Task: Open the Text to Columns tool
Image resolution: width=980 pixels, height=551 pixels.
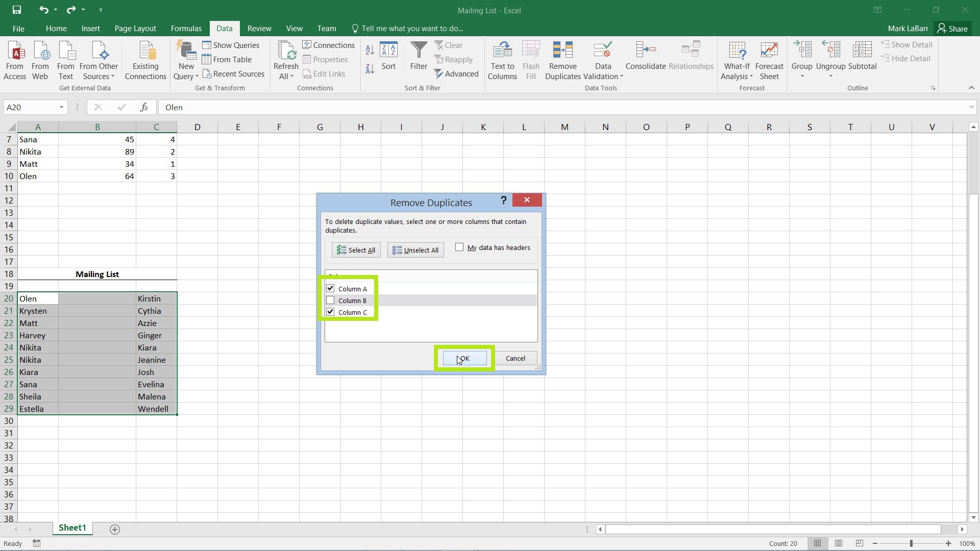Action: click(503, 61)
